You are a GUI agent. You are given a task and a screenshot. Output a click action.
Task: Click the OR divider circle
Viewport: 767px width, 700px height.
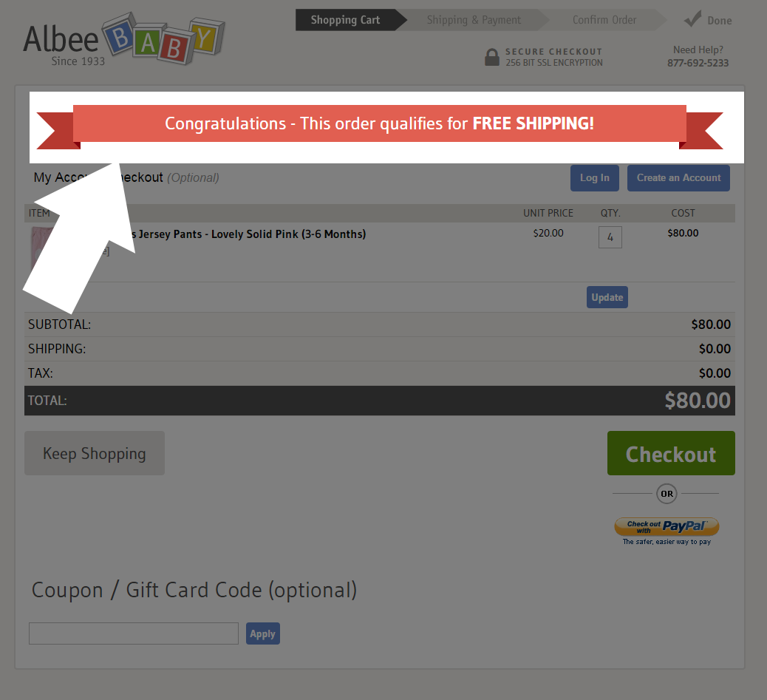tap(667, 494)
